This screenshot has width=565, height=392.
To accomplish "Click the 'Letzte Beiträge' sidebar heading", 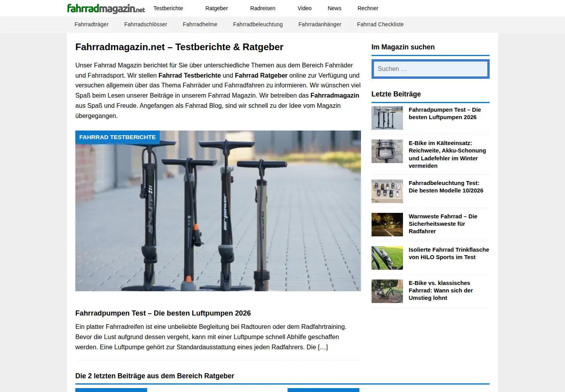I will pyautogui.click(x=396, y=94).
